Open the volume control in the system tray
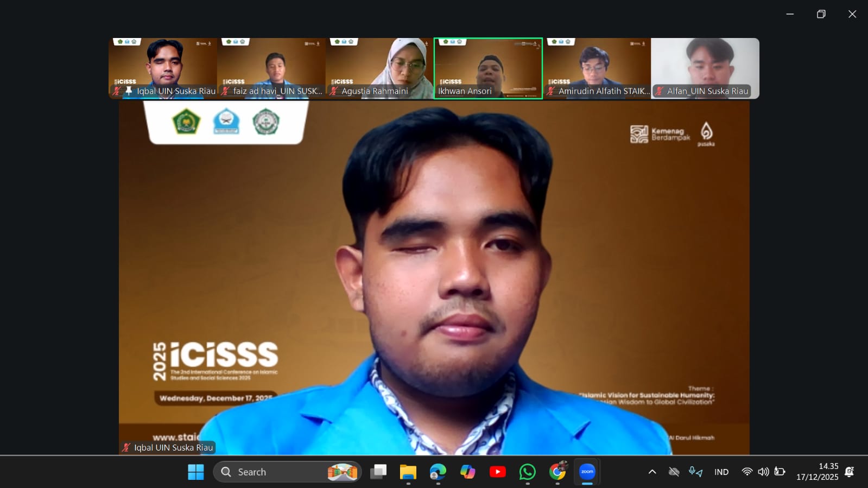This screenshot has width=868, height=488. tap(763, 472)
